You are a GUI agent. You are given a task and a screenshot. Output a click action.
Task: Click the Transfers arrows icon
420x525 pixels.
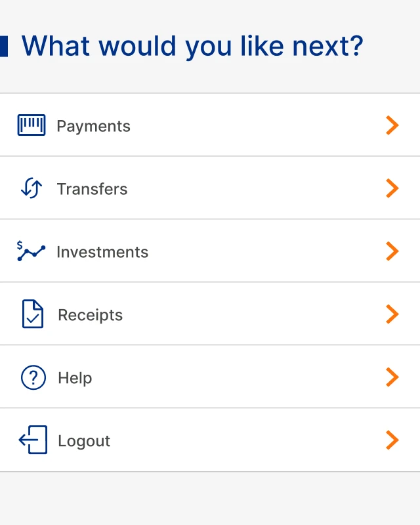31,188
